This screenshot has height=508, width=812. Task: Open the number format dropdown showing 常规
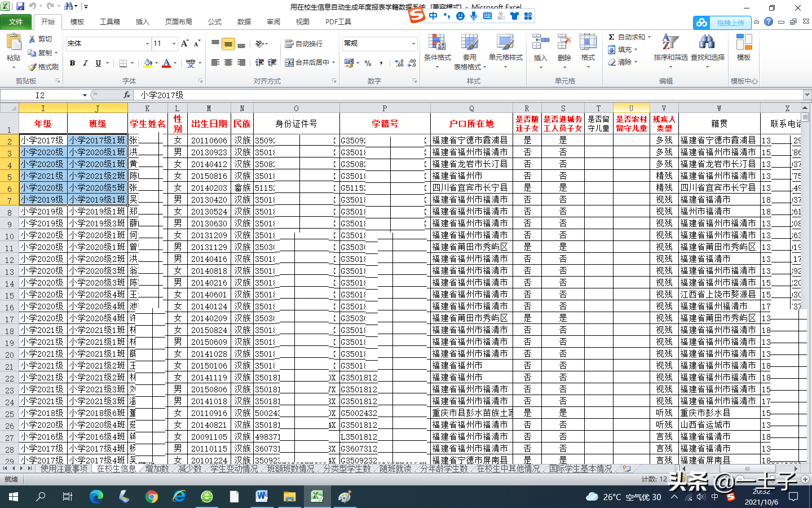[413, 43]
